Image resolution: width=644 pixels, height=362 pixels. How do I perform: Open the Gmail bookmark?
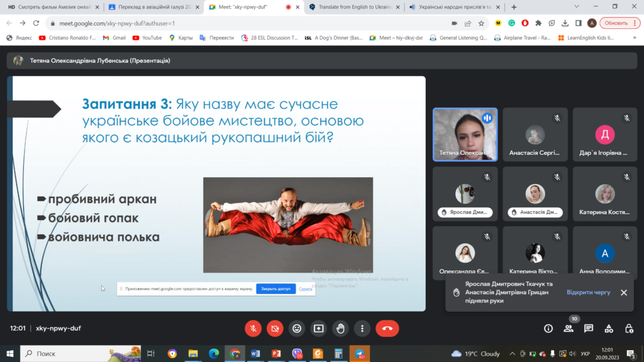[114, 38]
